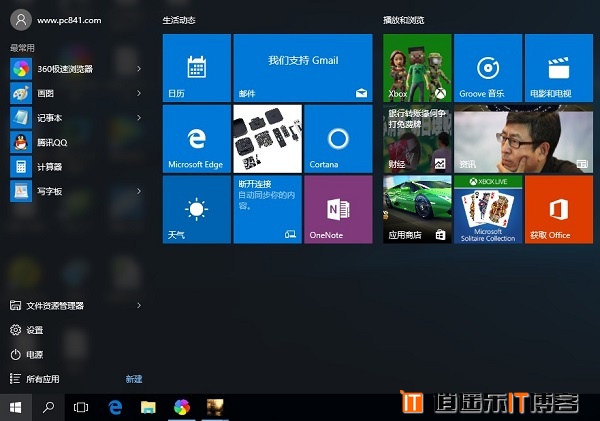The width and height of the screenshot is (600, 421).
Task: Switch to 360 browser on taskbar
Action: 182,408
